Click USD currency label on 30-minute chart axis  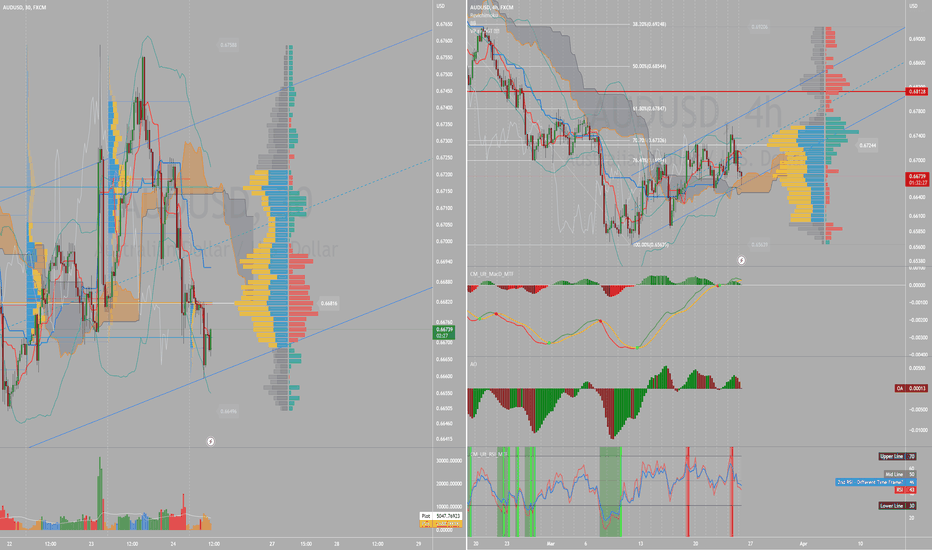[440, 6]
